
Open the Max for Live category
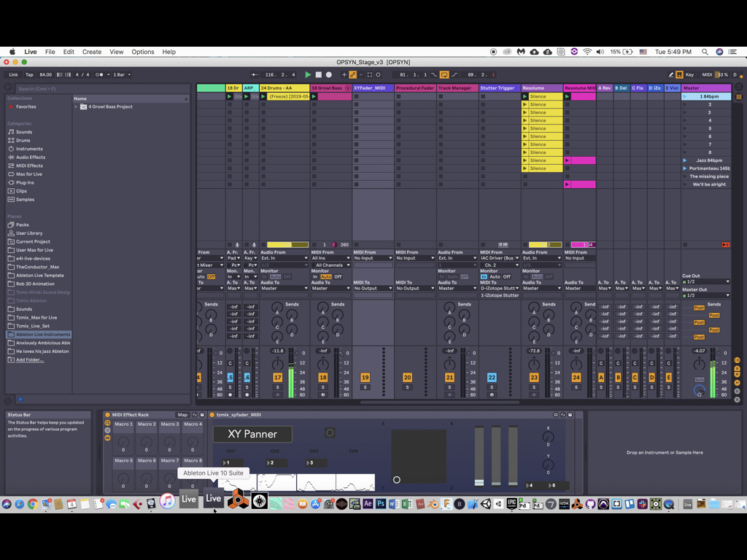pos(28,174)
